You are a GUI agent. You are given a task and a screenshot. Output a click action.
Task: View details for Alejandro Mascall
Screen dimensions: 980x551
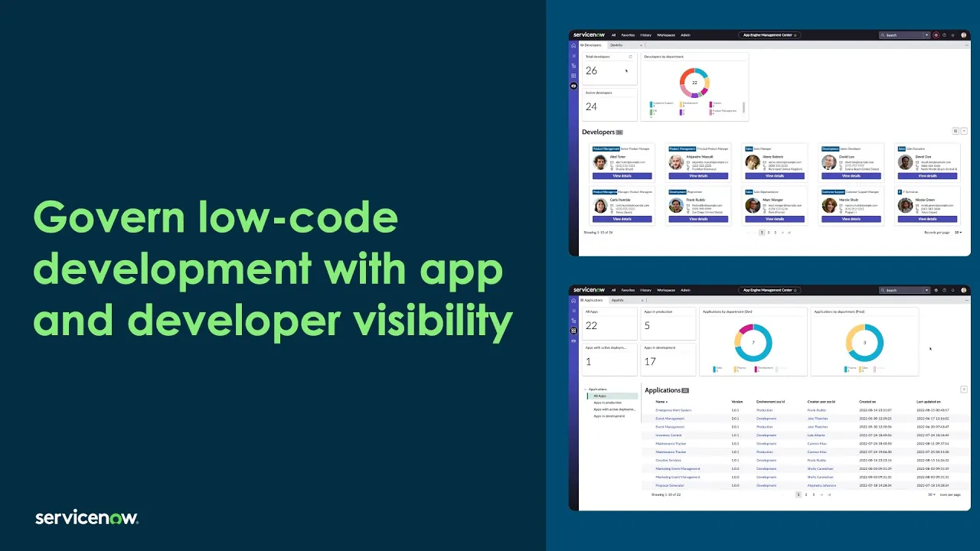tap(698, 176)
